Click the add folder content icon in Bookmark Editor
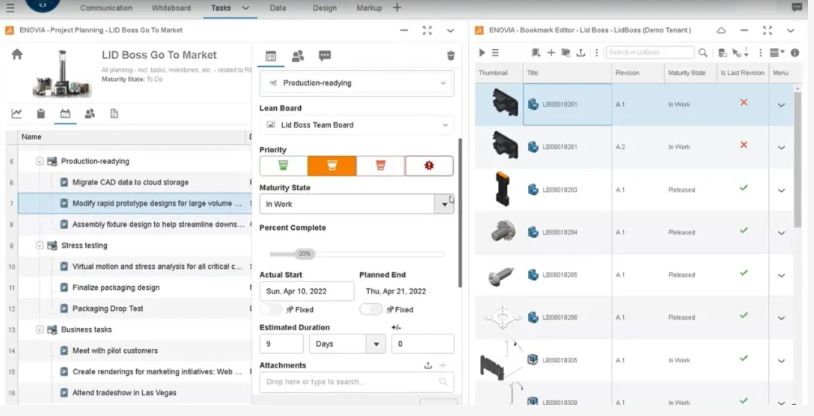The width and height of the screenshot is (814, 416). 566,52
